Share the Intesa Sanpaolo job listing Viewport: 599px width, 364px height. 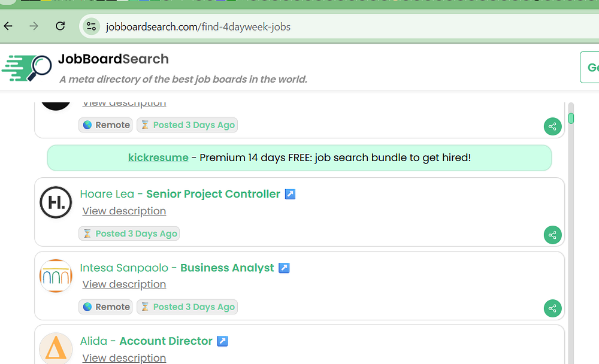point(552,308)
